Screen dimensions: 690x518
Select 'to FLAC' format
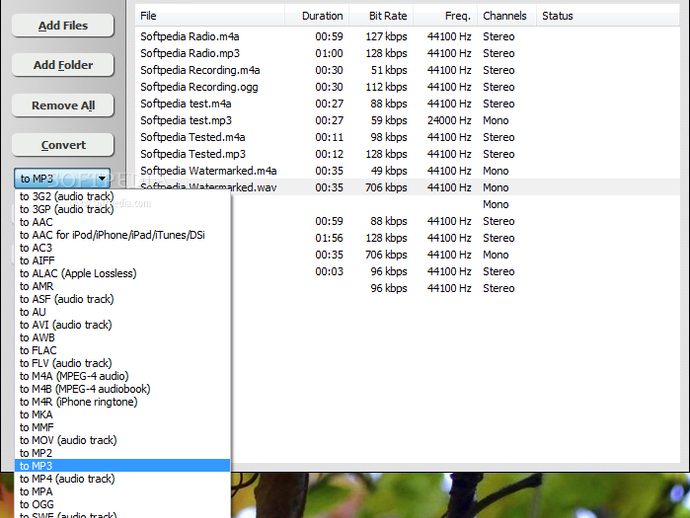click(122, 350)
